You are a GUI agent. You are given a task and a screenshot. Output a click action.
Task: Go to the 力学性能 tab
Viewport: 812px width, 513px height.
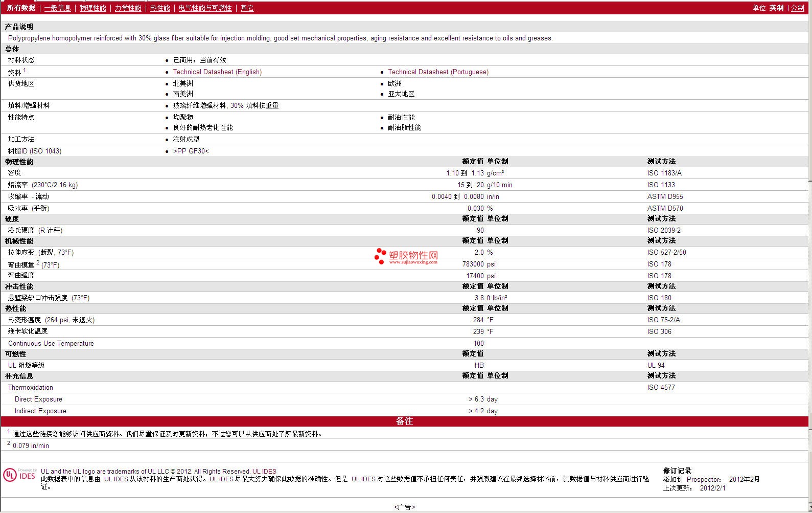[x=128, y=8]
